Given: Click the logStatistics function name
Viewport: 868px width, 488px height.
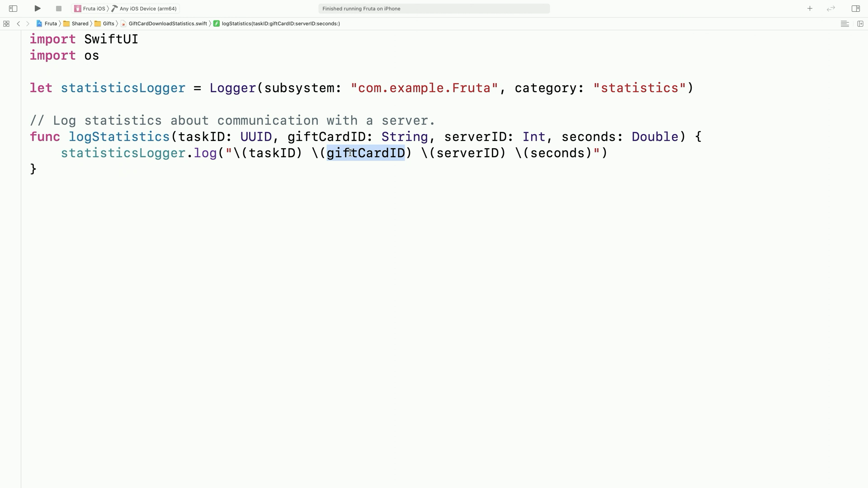Looking at the screenshot, I should point(119,137).
